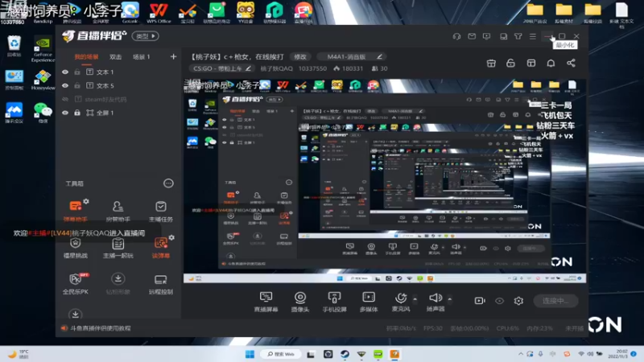Screen dimensions: 644x362
Task: Open the 读弹幕 tool
Action: click(x=160, y=248)
